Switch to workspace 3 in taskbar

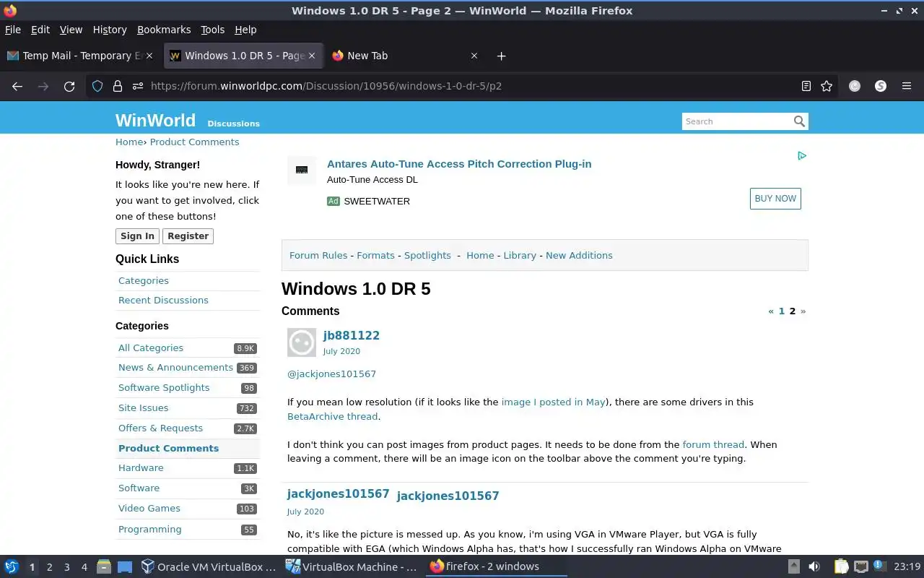click(66, 567)
